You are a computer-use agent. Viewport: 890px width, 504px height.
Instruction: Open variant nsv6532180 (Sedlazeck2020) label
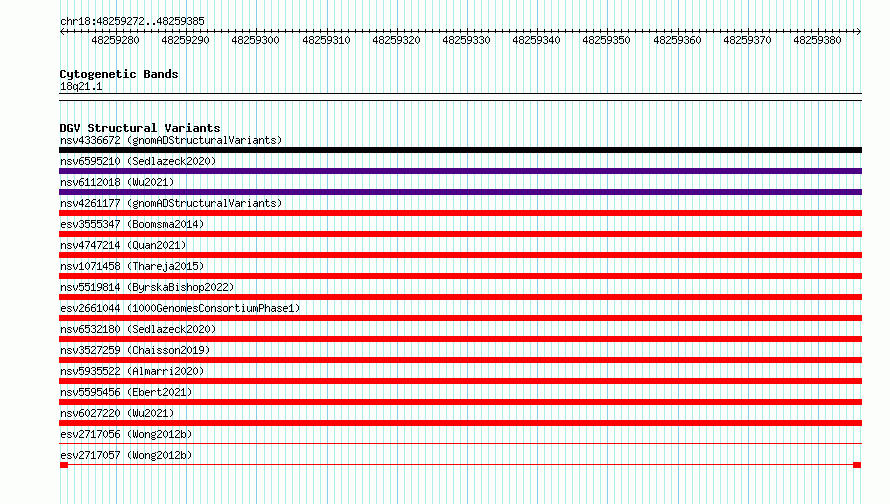coord(138,329)
